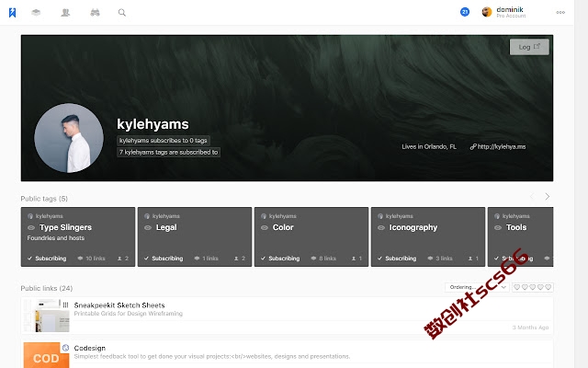
Task: Toggle eye icon on Type Slingers card
Action: point(31,227)
